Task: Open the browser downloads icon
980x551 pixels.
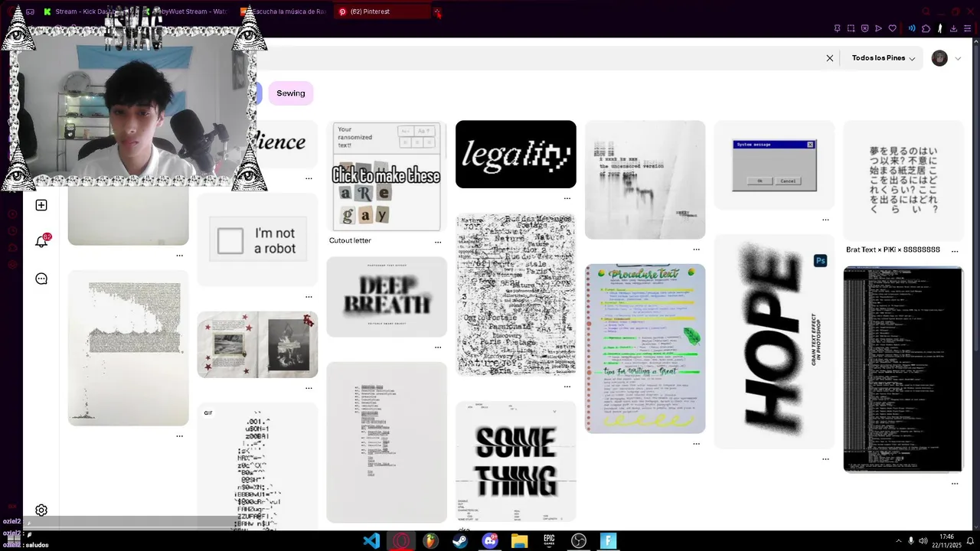Action: coord(953,28)
